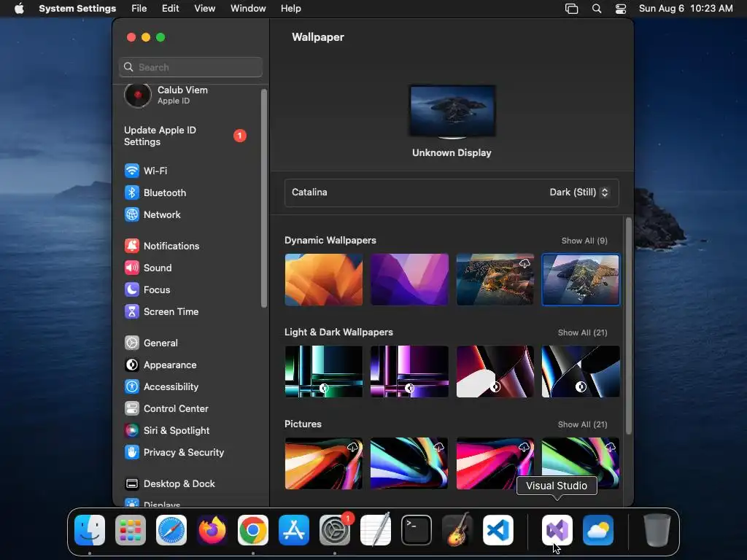Pick the teal-green Light & Dark wallpaper
This screenshot has width=747, height=560.
(x=324, y=371)
